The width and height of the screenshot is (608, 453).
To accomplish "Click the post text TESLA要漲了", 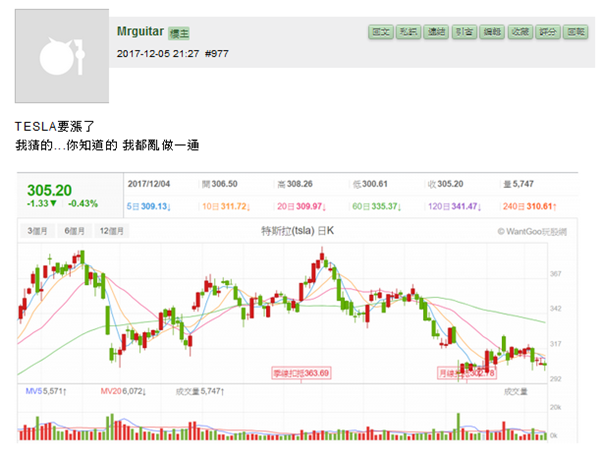I will click(55, 126).
